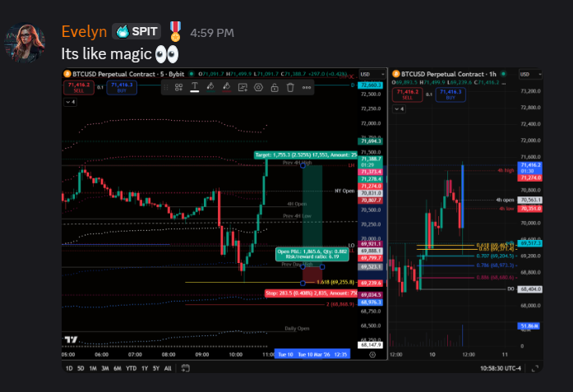573x392 pixels.
Task: Collapse the indicator legend '4' on 1h chart
Action: [399, 108]
